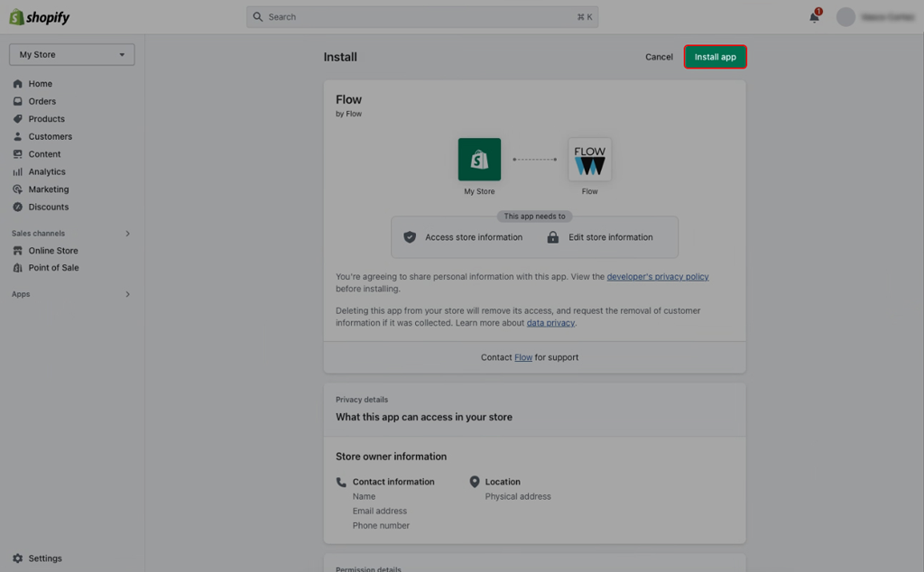Click the Products tag icon
Screen dimensions: 924x572
(18, 119)
